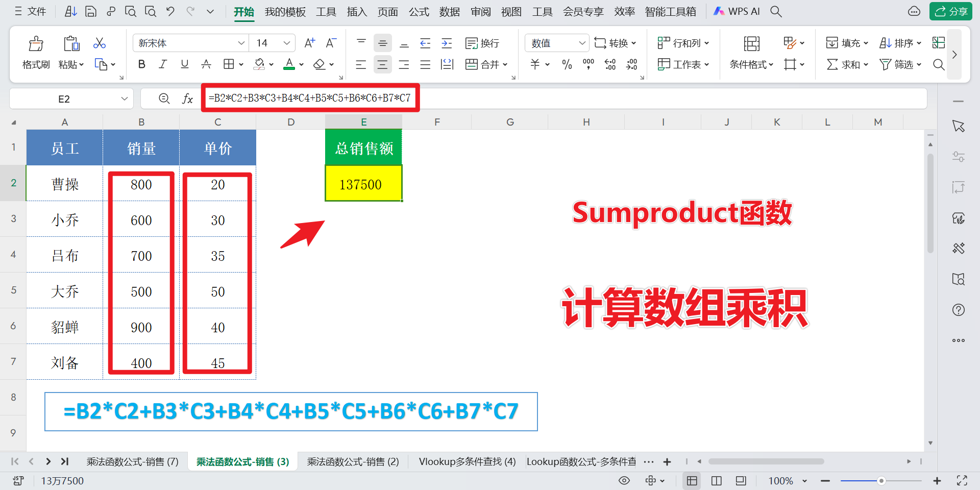Screen dimensions: 980x490
Task: Switch to the 数据 Data tab
Action: [x=450, y=11]
